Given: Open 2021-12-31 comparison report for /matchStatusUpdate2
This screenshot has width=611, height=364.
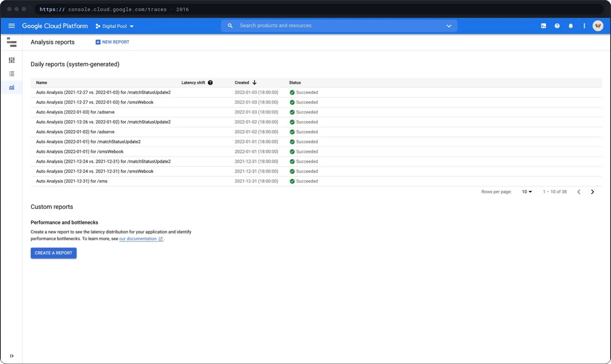Looking at the screenshot, I should (103, 162).
